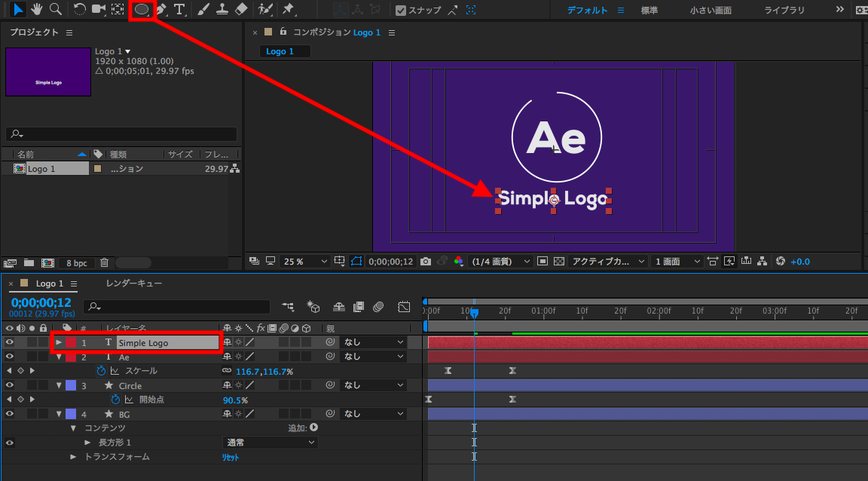The width and height of the screenshot is (868, 481).
Task: Hide the Simple Logo layer
Action: click(9, 342)
